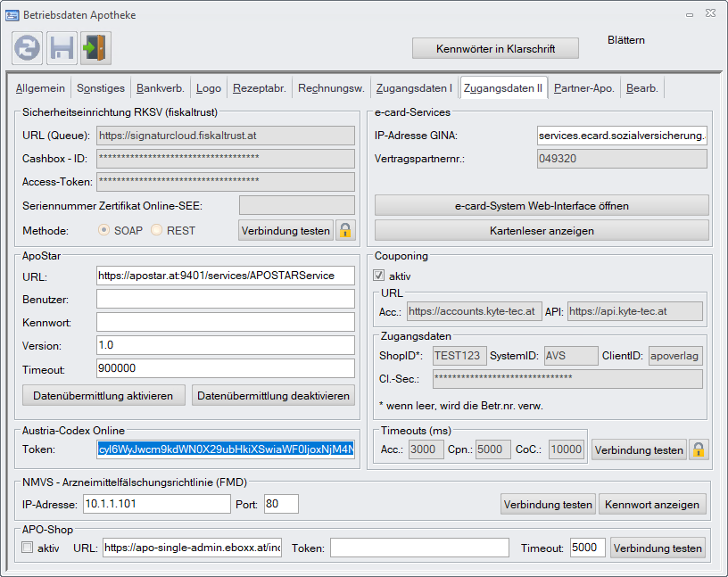This screenshot has height=577, width=728.
Task: Click the exit door toolbar icon
Action: tap(95, 48)
